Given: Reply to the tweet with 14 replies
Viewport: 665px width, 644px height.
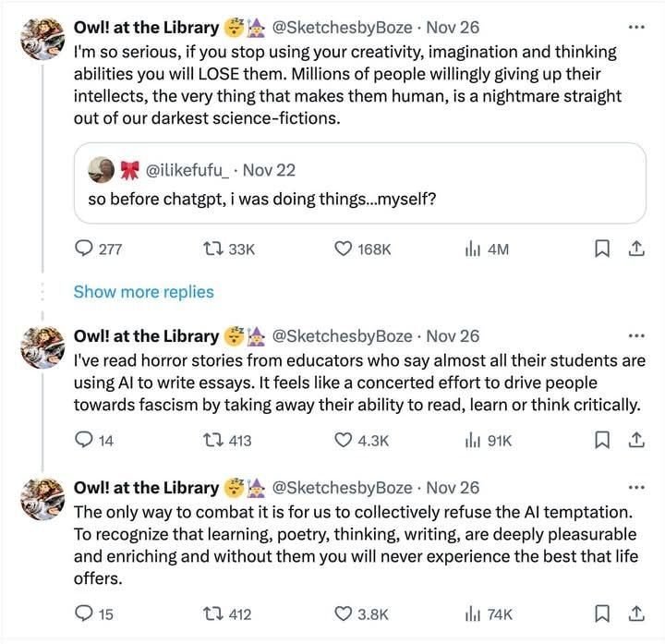Looking at the screenshot, I should pyautogui.click(x=84, y=441).
